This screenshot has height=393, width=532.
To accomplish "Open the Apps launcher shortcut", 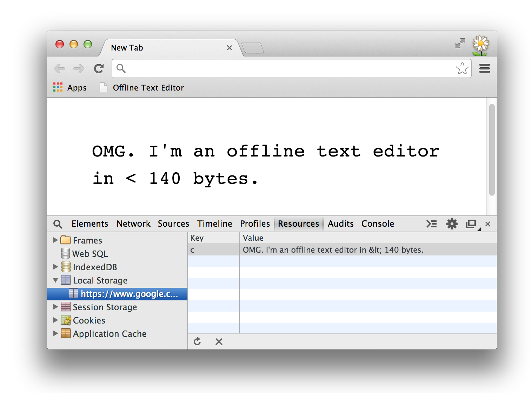I will pos(70,88).
